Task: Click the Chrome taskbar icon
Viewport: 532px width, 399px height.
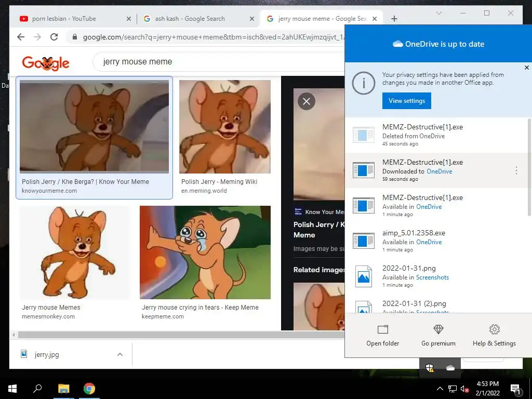Action: pos(89,389)
